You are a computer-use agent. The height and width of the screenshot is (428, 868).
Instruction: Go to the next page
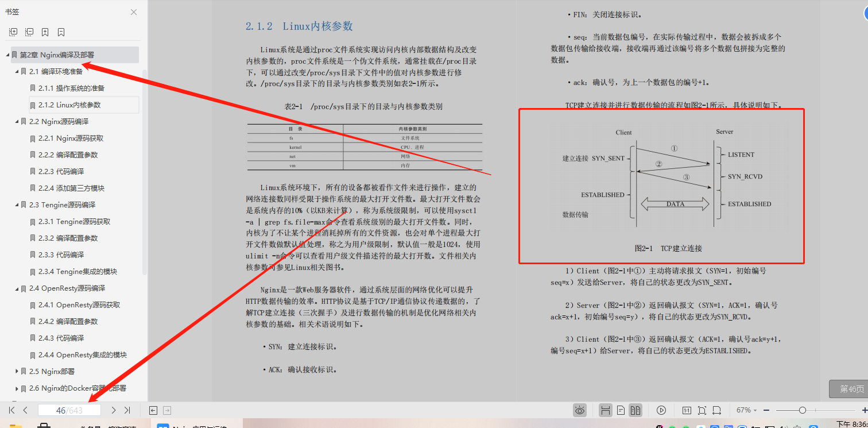point(114,410)
